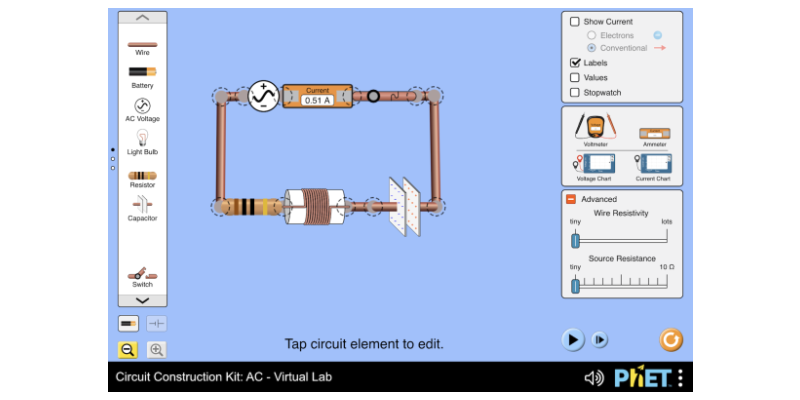Viewport: 800px width, 400px height.
Task: Grab the Resistor from the toolbox
Action: click(x=142, y=174)
